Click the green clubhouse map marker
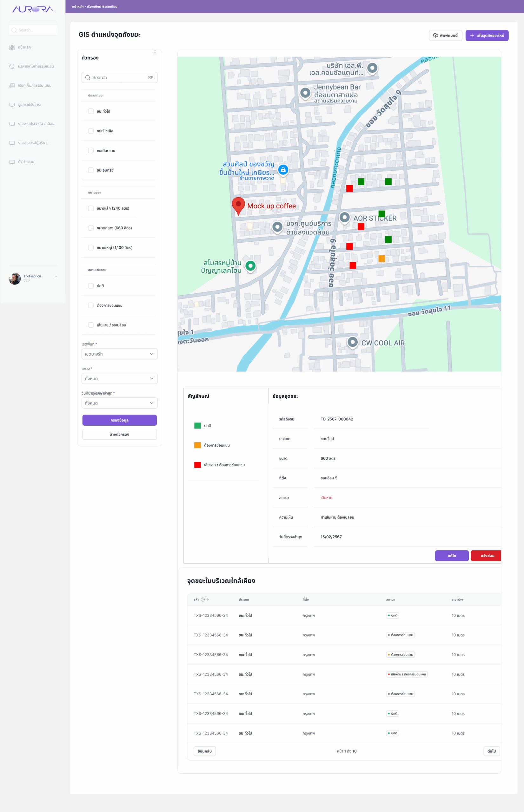 [250, 265]
